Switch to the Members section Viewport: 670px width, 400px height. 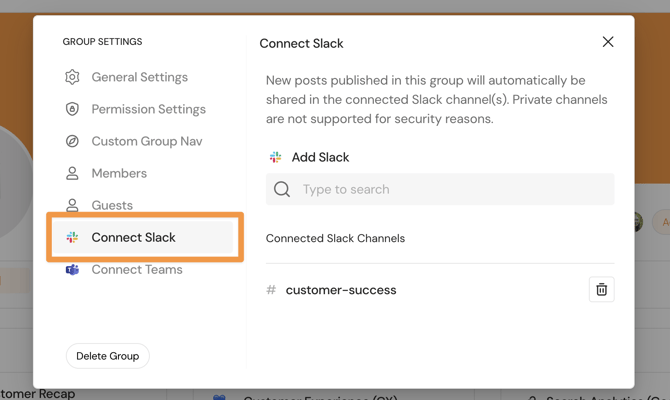[119, 173]
